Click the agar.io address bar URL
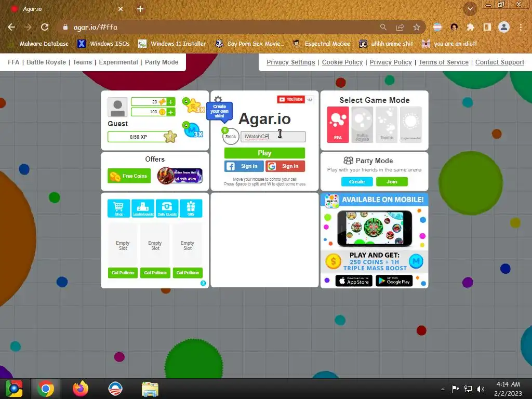This screenshot has width=532, height=399. (96, 27)
